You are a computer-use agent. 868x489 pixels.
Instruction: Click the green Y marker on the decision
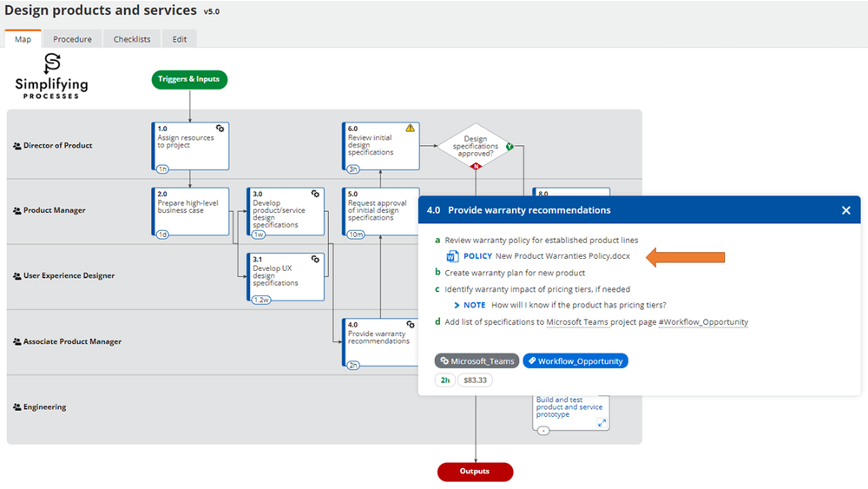tap(510, 146)
